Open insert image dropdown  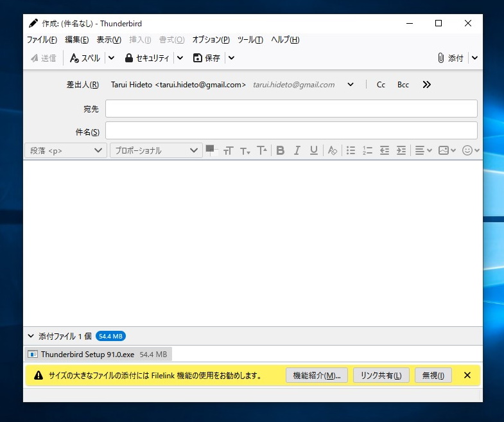coord(447,150)
